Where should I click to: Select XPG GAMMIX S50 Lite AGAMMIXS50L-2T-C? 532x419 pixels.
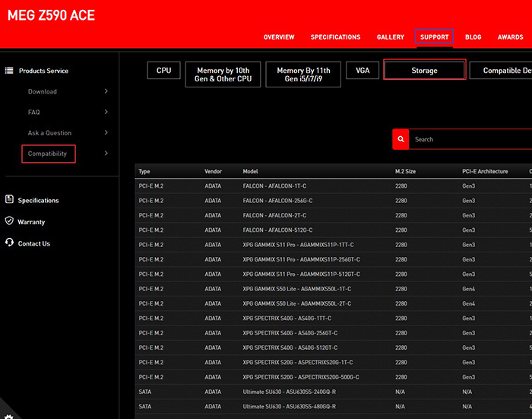coord(297,303)
